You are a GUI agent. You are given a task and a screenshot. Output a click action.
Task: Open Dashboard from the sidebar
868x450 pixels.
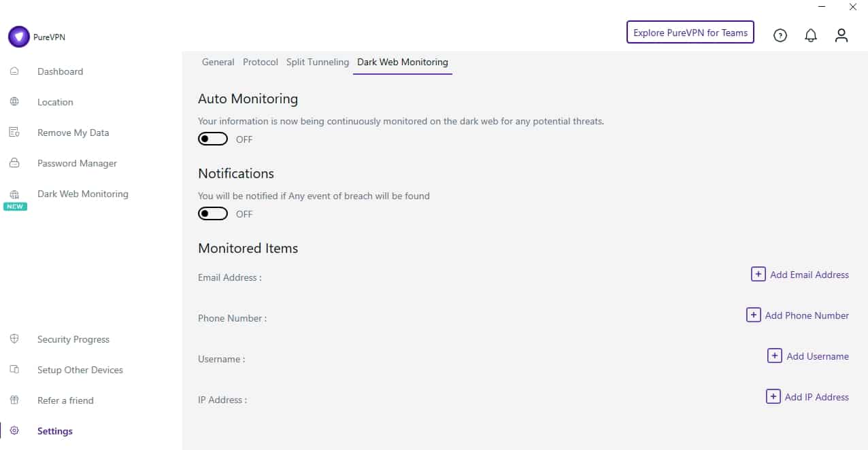tap(60, 71)
